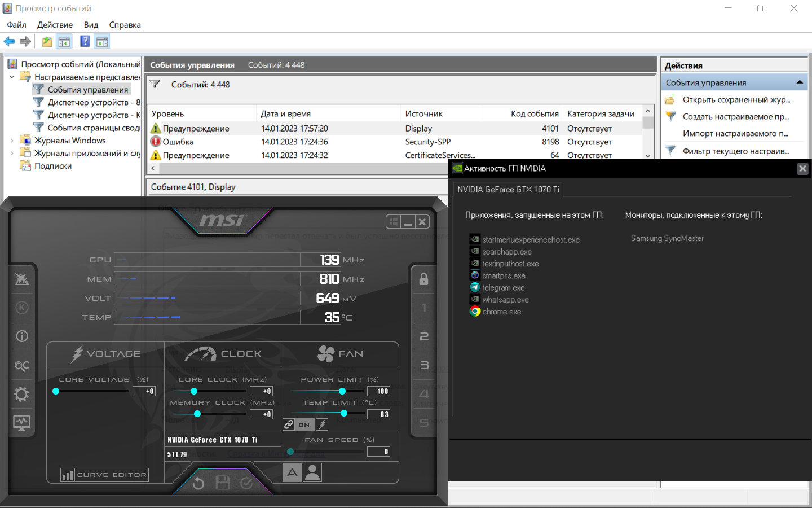
Task: Click the circled K button in Afterburner sidebar
Action: pyautogui.click(x=22, y=308)
